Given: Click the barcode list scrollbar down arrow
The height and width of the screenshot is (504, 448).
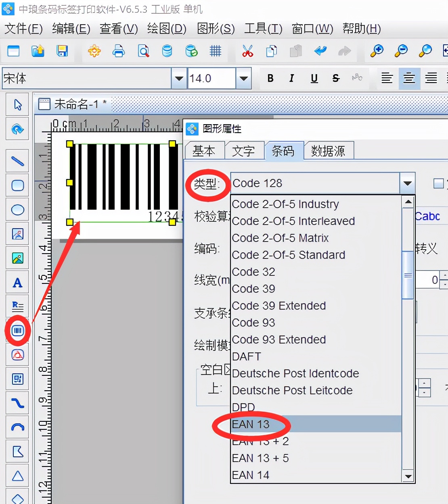Looking at the screenshot, I should (408, 476).
